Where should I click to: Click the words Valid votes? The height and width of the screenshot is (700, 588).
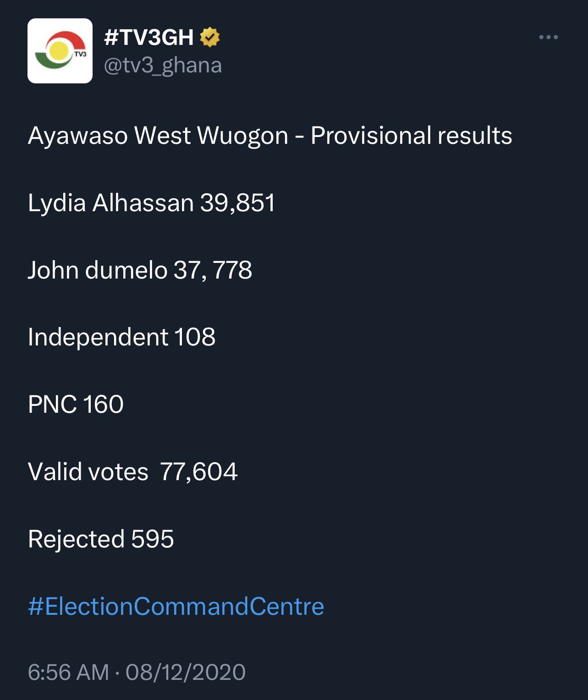click(88, 471)
